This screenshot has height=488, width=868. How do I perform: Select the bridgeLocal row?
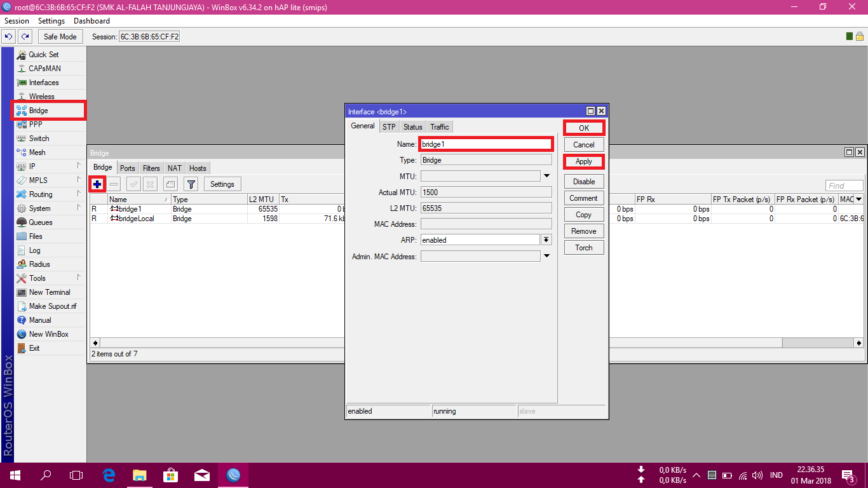click(477, 219)
